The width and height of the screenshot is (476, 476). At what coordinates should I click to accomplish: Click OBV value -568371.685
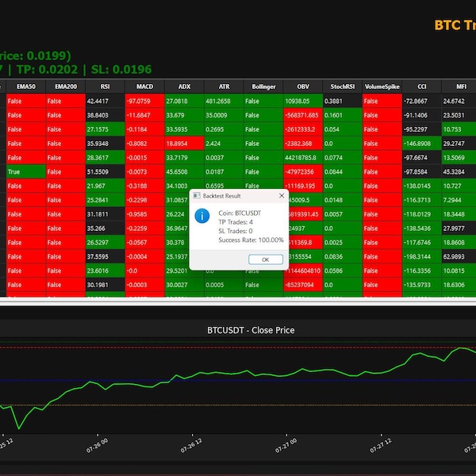coord(303,115)
